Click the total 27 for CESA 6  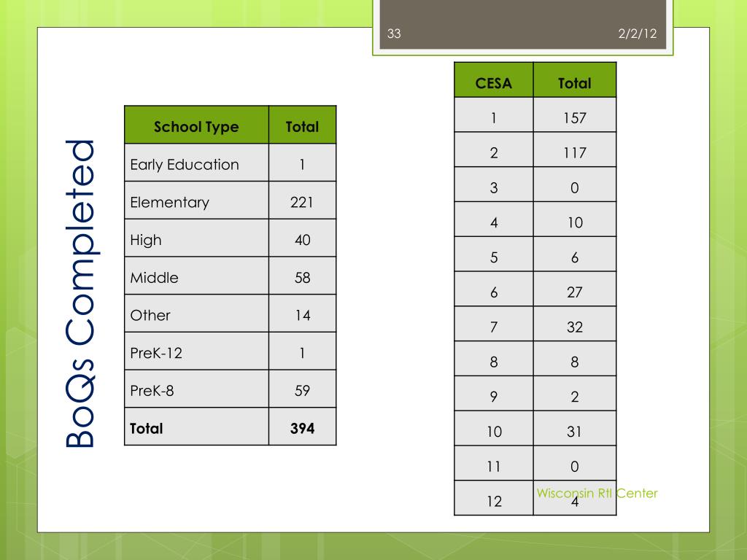(575, 292)
